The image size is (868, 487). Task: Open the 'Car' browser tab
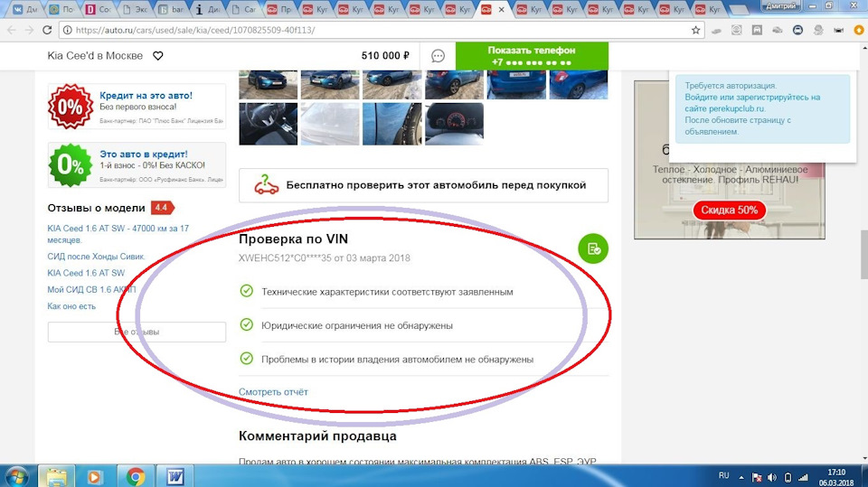tap(243, 9)
